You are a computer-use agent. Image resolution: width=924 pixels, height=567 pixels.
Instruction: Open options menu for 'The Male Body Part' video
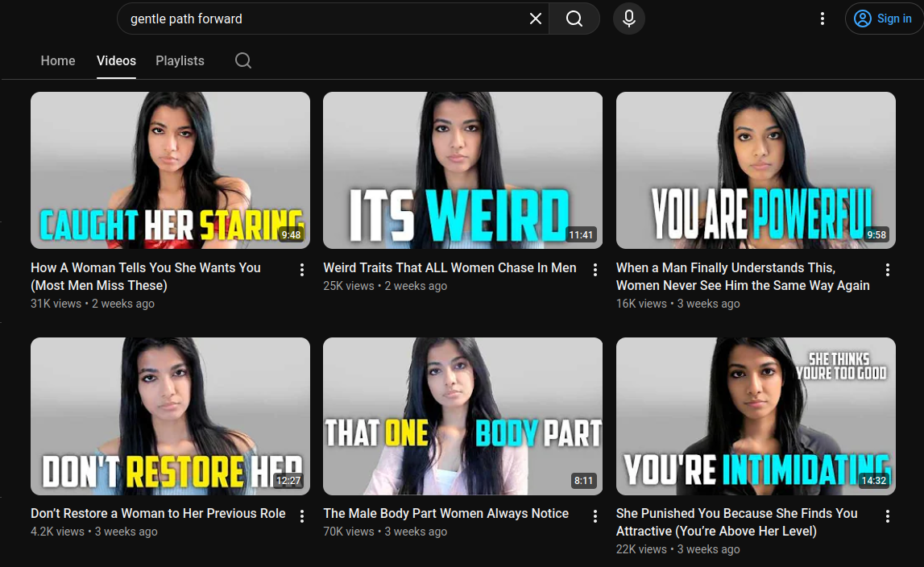pyautogui.click(x=595, y=516)
